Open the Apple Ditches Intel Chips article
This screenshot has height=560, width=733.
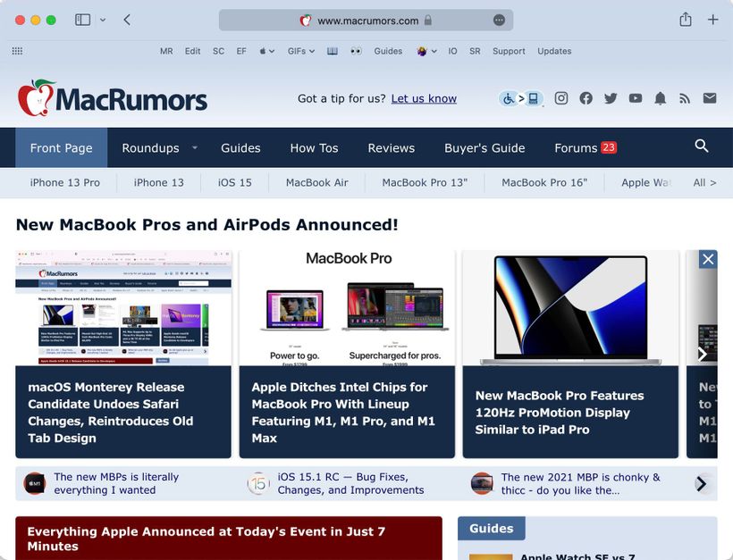[343, 413]
